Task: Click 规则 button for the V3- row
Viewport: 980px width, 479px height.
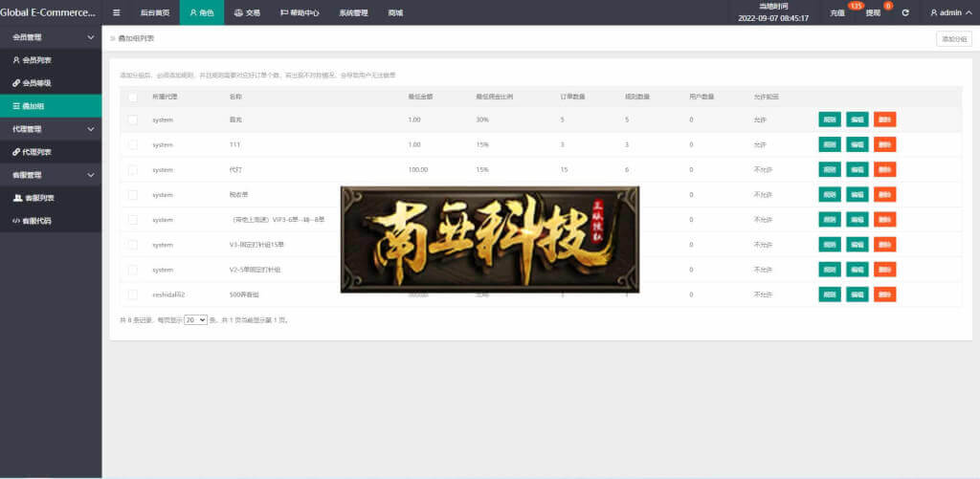Action: pos(830,244)
